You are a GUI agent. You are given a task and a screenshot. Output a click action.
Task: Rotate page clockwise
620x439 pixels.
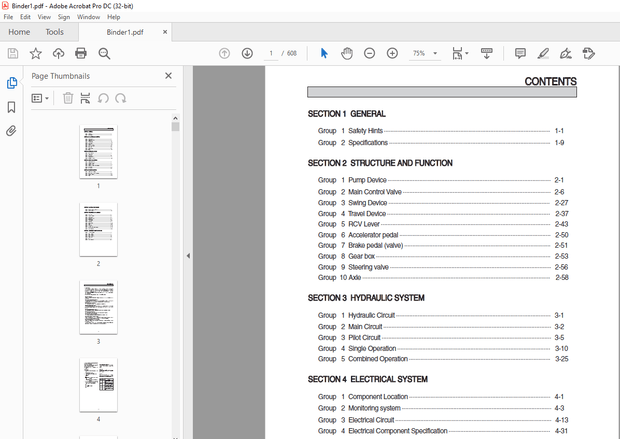[x=121, y=98]
